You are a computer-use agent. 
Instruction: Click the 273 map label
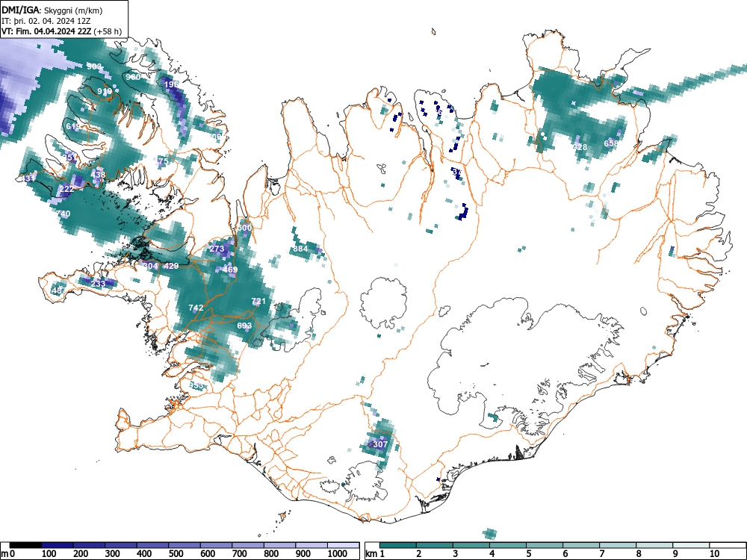pyautogui.click(x=217, y=249)
